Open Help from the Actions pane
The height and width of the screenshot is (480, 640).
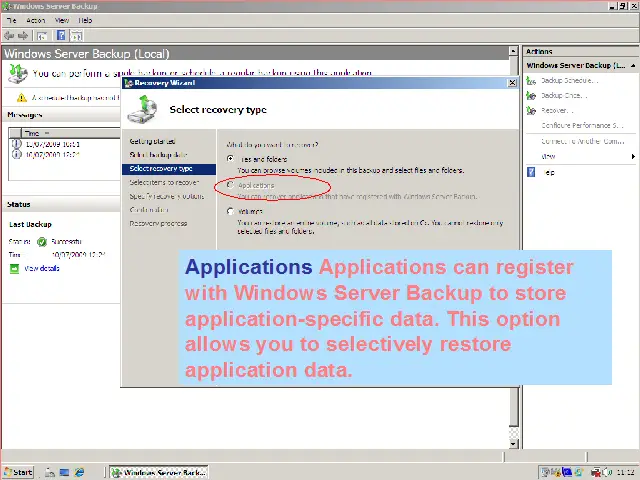tap(546, 172)
